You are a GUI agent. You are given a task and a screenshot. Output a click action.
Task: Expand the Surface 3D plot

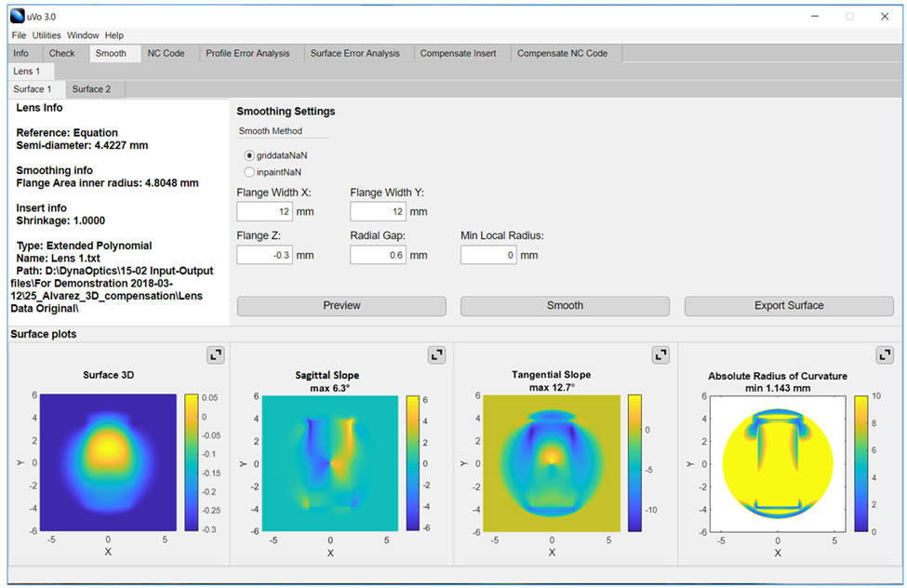[x=215, y=354]
